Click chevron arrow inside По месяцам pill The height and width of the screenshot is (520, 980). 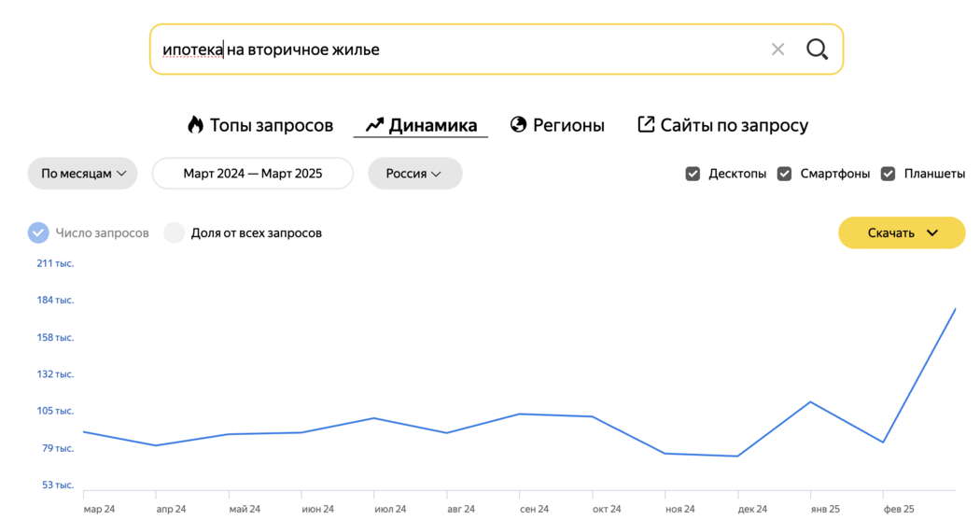point(122,174)
